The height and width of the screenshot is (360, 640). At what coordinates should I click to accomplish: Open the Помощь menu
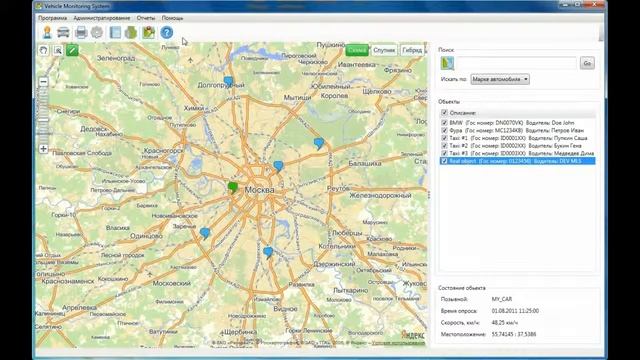[x=172, y=18]
